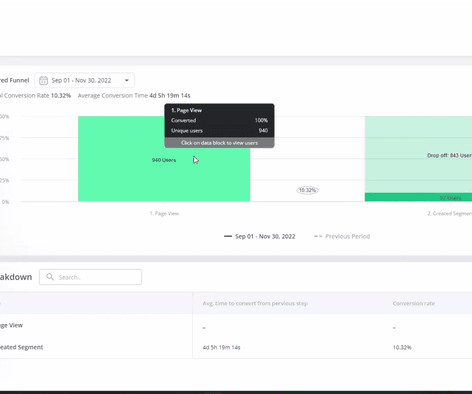Click the calendar icon in date picker
Image resolution: width=472 pixels, height=394 pixels.
pyautogui.click(x=43, y=80)
